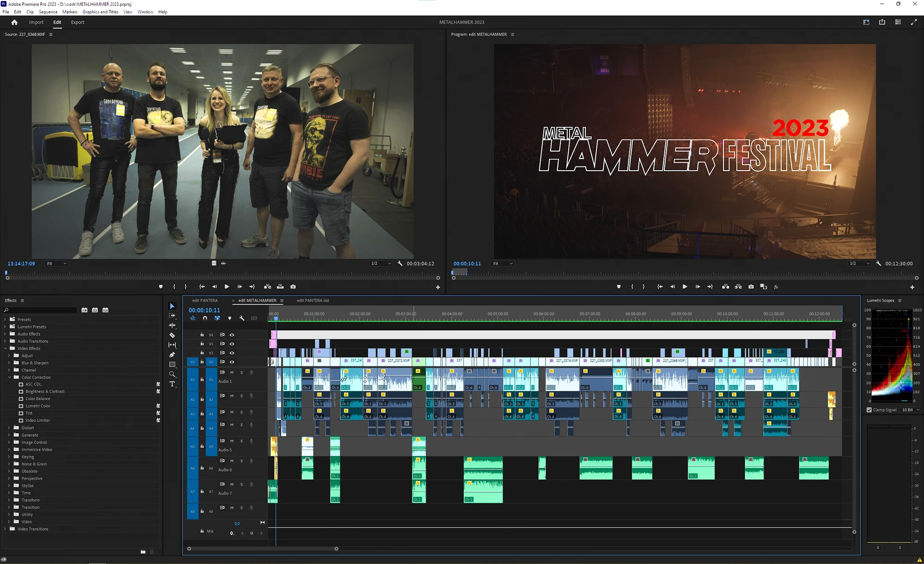Open the Workspaces icon top right

pos(866,22)
